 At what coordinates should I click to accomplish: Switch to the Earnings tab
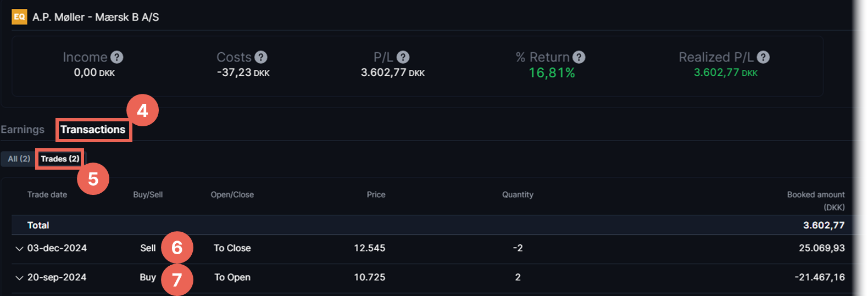point(23,130)
